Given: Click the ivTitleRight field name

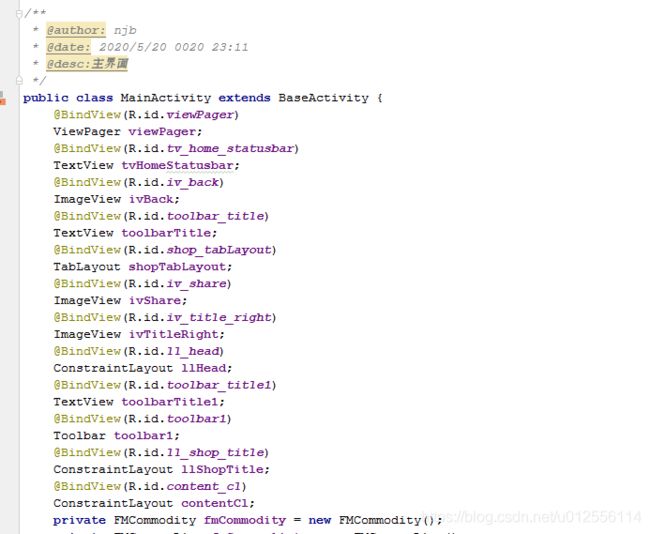Looking at the screenshot, I should tap(174, 334).
